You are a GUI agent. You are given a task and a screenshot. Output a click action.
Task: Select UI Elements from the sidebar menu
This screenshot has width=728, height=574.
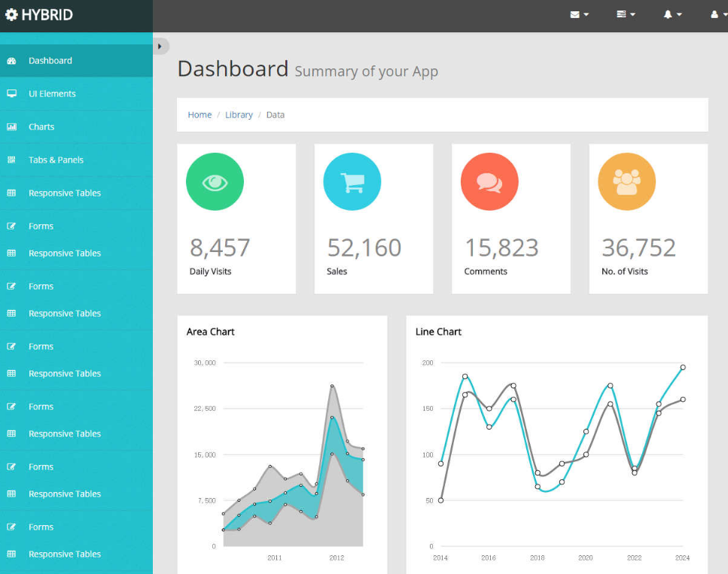coord(52,94)
